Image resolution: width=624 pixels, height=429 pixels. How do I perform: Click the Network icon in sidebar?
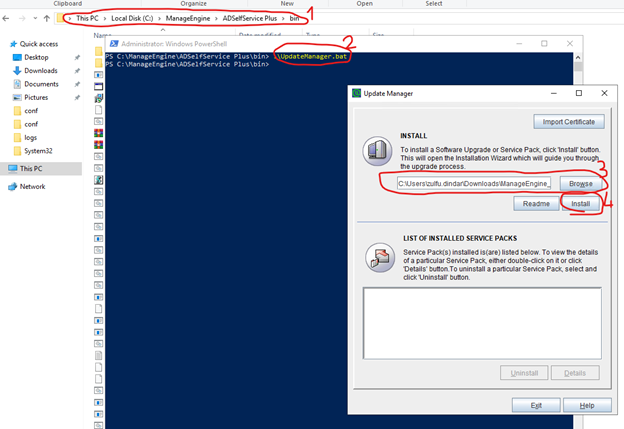(13, 186)
